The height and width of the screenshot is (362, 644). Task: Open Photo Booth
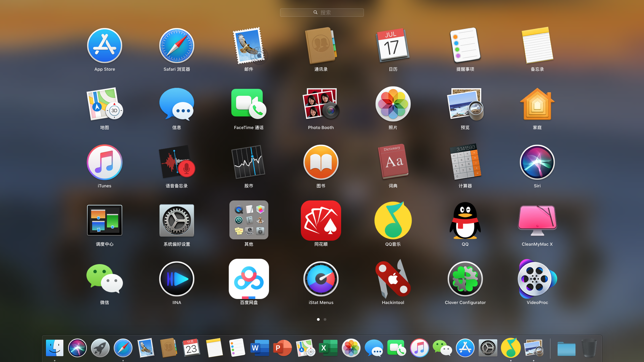click(321, 104)
